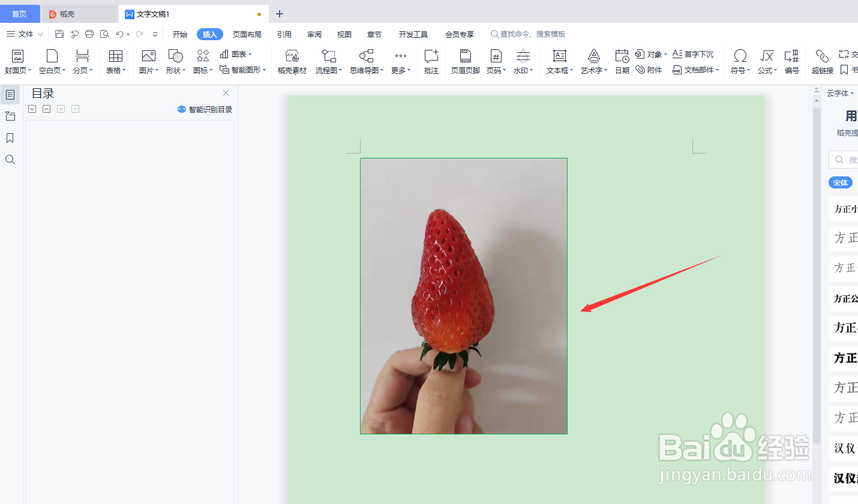Click the Redo arrow icon

click(139, 34)
